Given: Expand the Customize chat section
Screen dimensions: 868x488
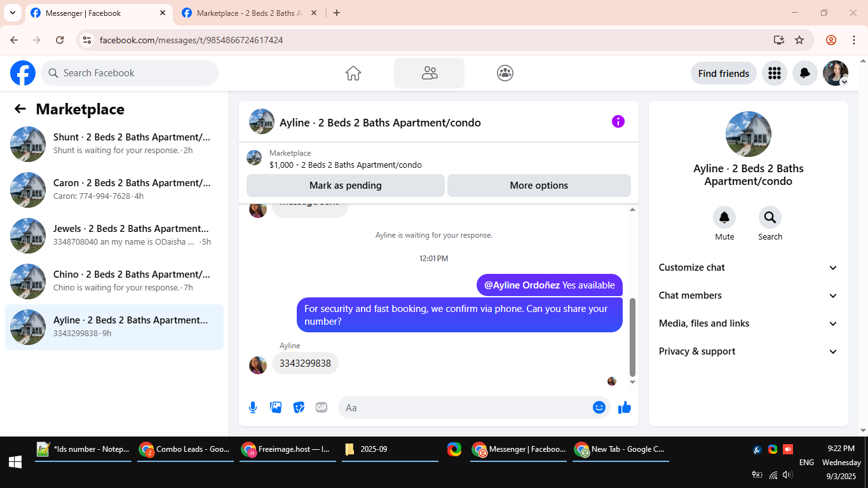Looking at the screenshot, I should click(749, 268).
